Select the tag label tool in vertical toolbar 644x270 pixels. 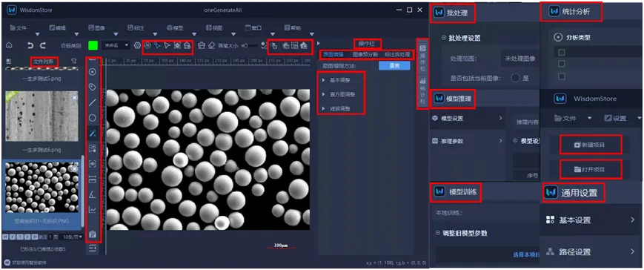tap(93, 87)
